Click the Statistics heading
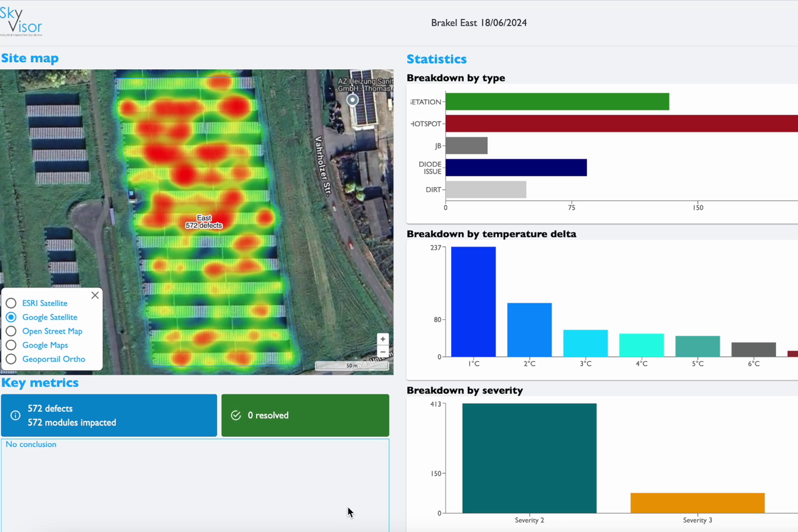This screenshot has width=798, height=532. point(437,59)
